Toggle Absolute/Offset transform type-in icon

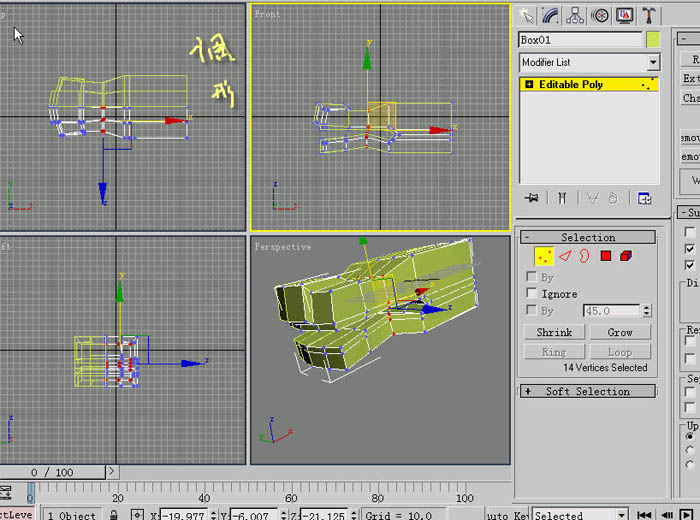(x=137, y=515)
